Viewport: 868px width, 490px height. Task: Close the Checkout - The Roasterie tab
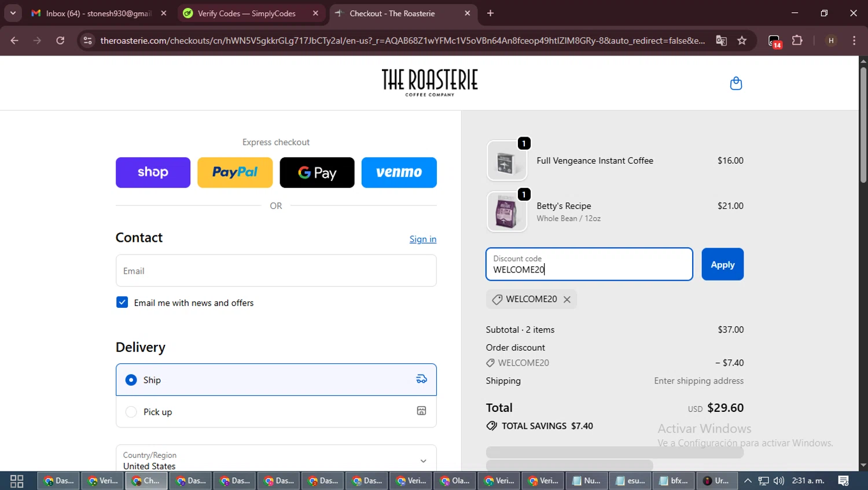click(467, 13)
